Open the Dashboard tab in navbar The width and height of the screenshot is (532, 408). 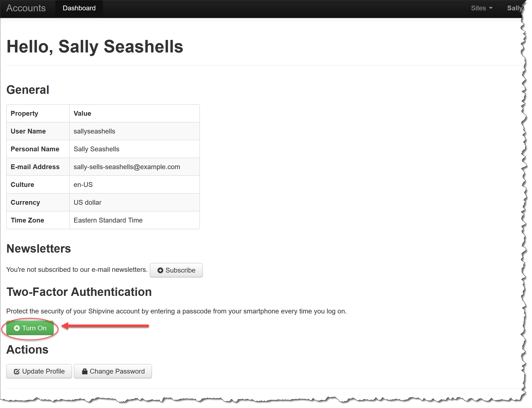point(79,8)
